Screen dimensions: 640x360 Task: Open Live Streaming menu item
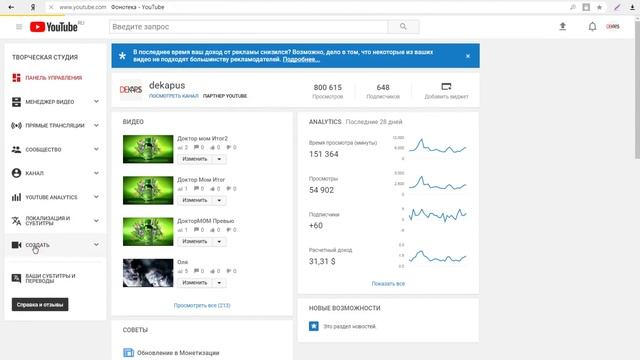pyautogui.click(x=55, y=125)
